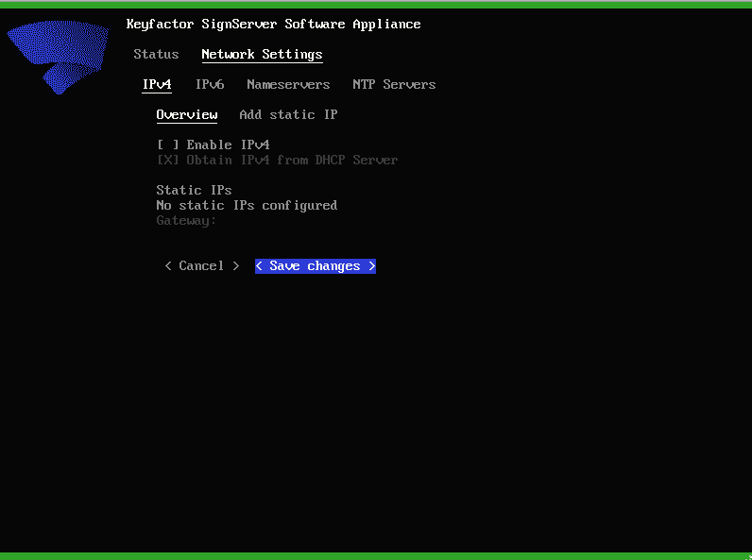Click the green bar at the bottom
Viewport: 752px width, 560px height.
click(x=376, y=555)
